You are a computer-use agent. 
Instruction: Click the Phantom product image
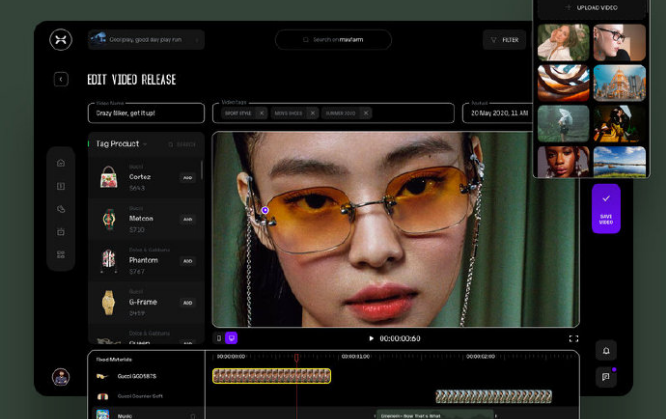tap(109, 260)
